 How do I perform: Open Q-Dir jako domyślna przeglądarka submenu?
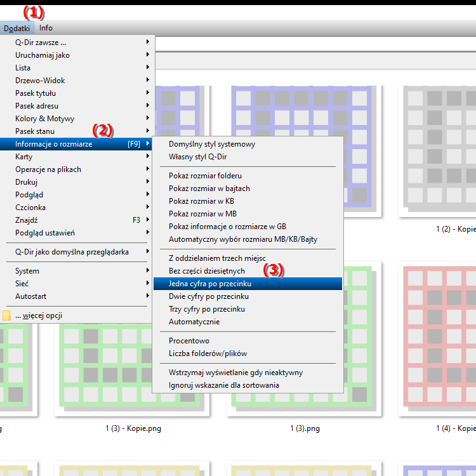pyautogui.click(x=77, y=252)
